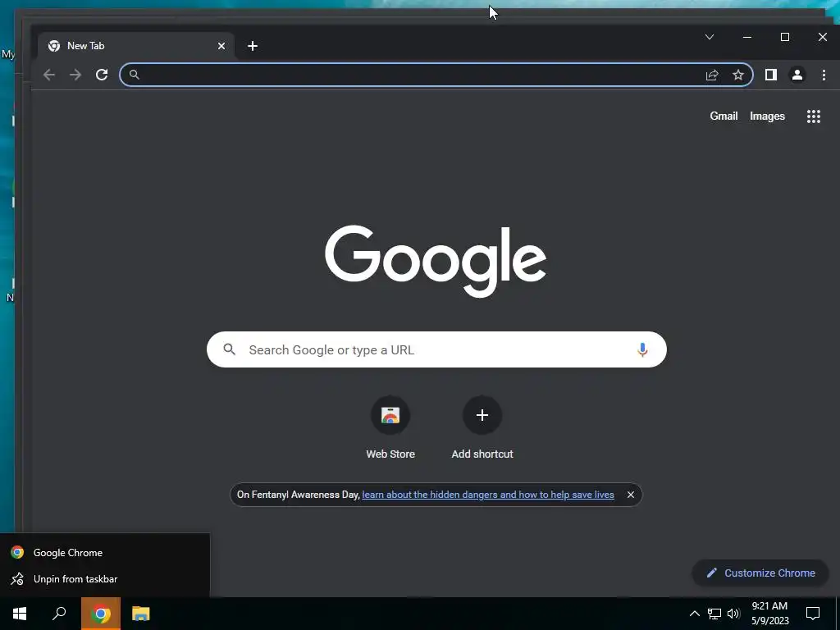Choose Google Chrome in the jump list
Image resolution: width=840 pixels, height=630 pixels.
point(105,552)
